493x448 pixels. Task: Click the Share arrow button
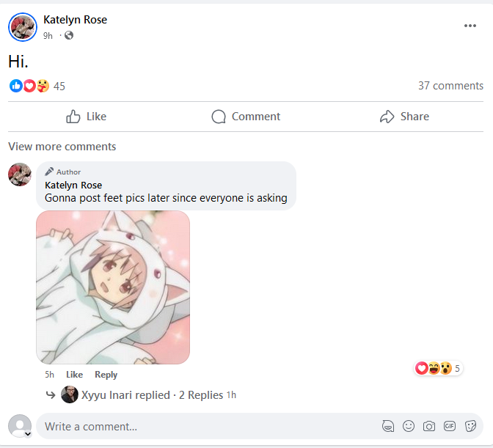click(404, 117)
